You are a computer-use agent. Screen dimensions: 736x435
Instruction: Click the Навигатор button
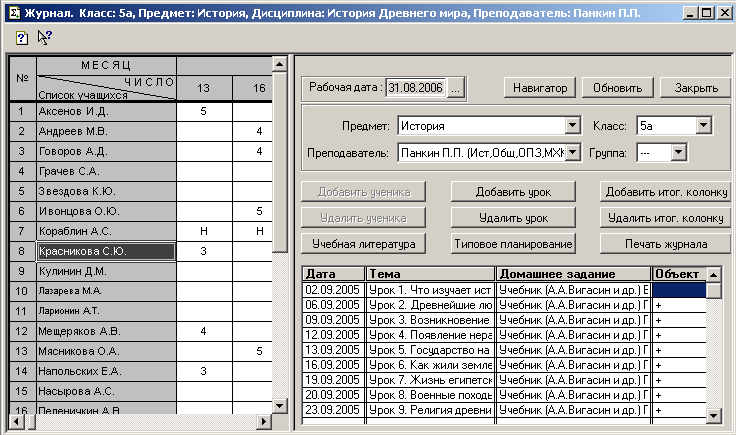(540, 88)
